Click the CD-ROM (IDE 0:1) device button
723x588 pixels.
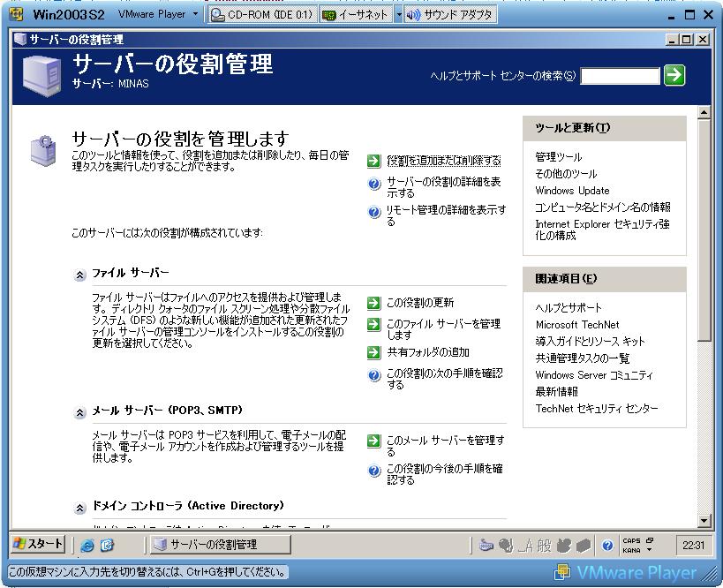pos(262,15)
